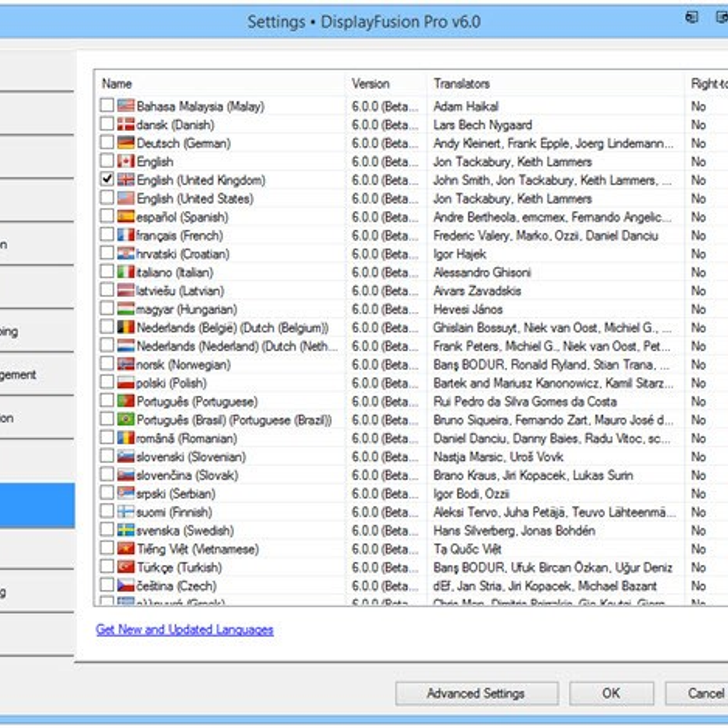Click translator entry Aivars Zavadskis
728x728 pixels.
coord(477,291)
